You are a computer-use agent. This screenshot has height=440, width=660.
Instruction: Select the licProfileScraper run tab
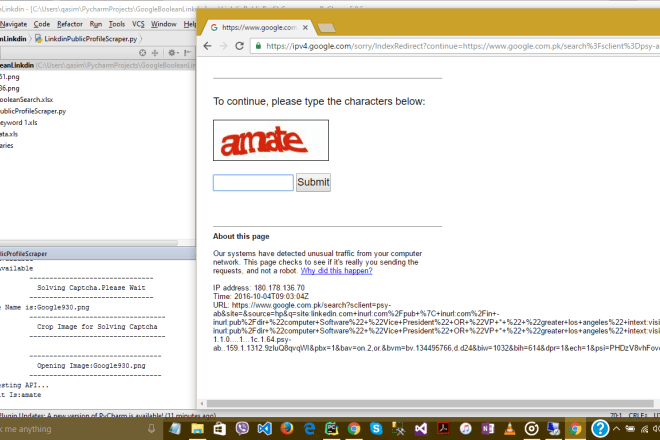click(x=24, y=253)
